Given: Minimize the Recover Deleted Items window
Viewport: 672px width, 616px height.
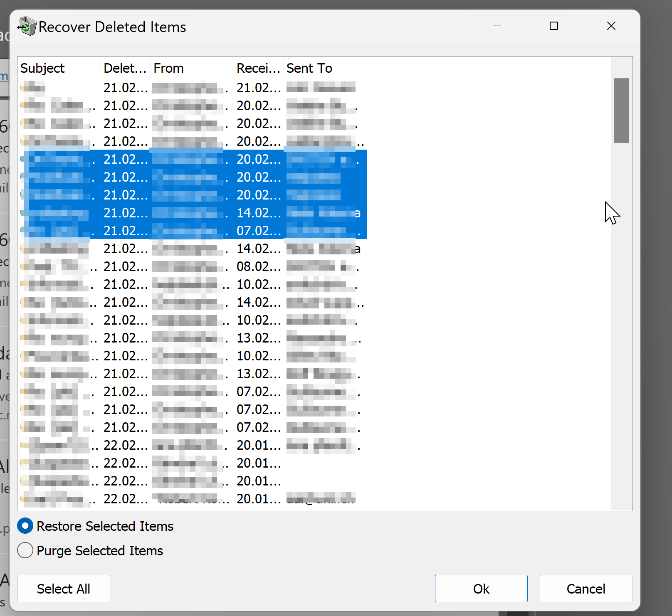Looking at the screenshot, I should 497,26.
